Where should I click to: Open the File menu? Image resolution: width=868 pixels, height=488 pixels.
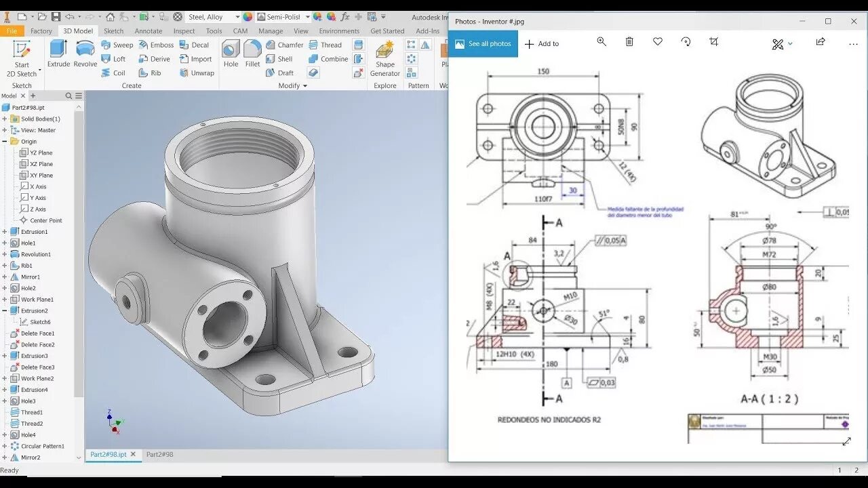(x=12, y=31)
